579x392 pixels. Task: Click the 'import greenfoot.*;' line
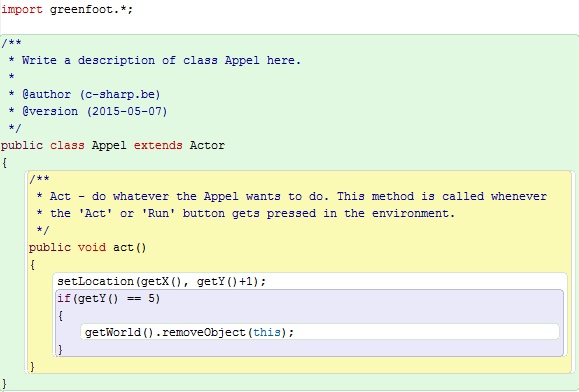coord(67,10)
